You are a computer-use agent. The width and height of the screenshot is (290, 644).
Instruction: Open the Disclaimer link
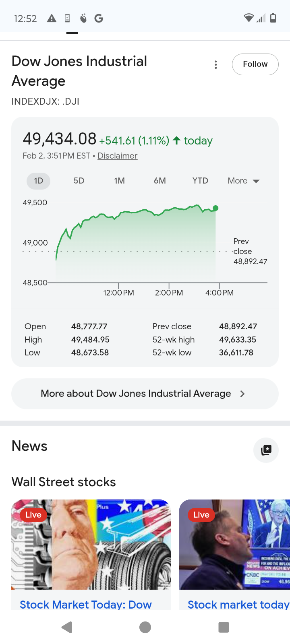tap(117, 156)
